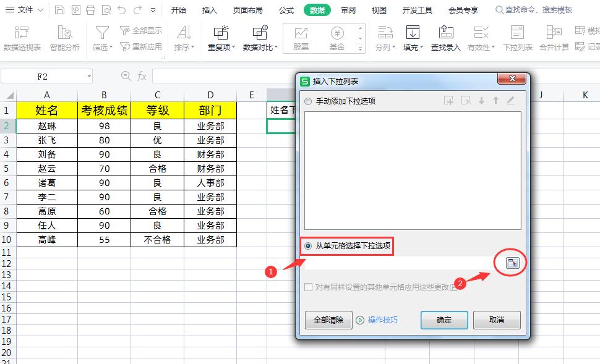Switch to the 公式 tab

point(286,11)
